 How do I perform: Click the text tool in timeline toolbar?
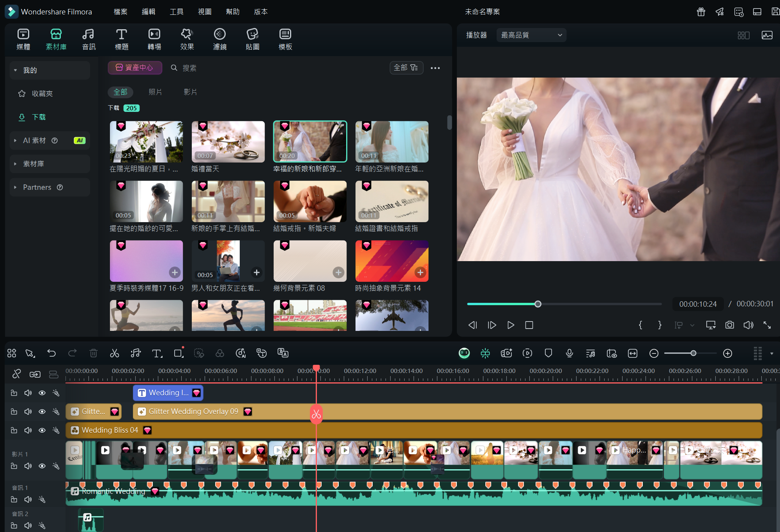(157, 353)
